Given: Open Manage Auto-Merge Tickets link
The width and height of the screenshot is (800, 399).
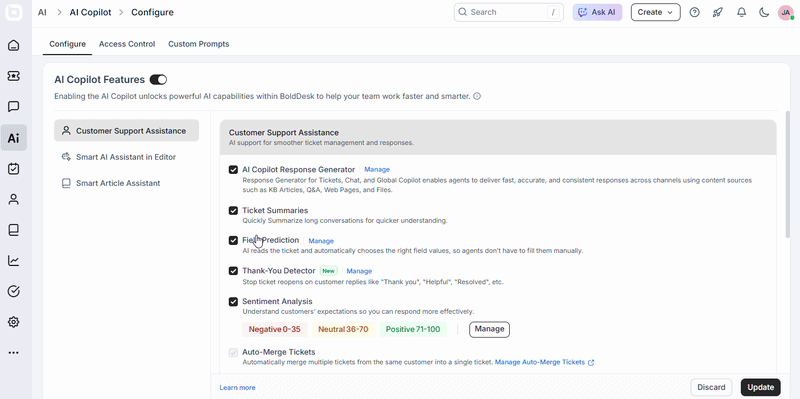Looking at the screenshot, I should coord(540,362).
